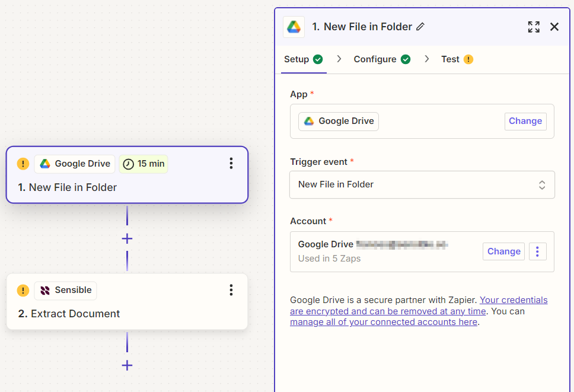Add a new step after Extract Document
The width and height of the screenshot is (574, 392).
(x=127, y=365)
